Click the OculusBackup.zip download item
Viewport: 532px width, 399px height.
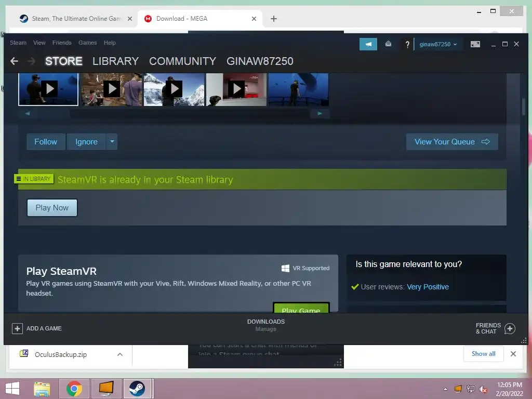[71, 354]
